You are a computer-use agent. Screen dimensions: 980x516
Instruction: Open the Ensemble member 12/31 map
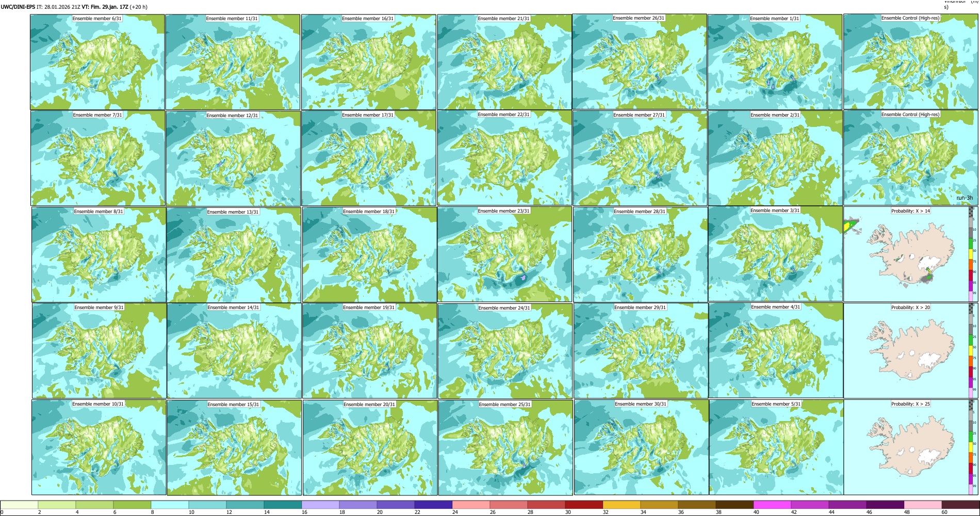233,158
